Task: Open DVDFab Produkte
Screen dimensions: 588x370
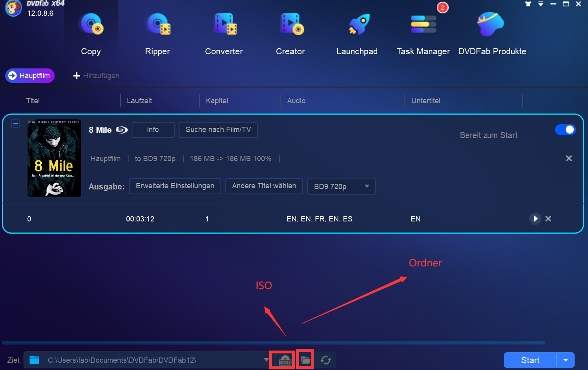Action: [x=492, y=34]
